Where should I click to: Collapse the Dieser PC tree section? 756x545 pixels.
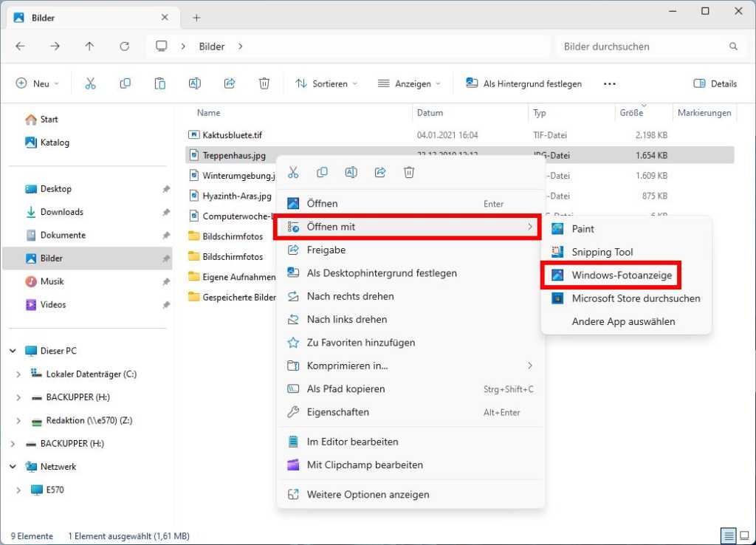tap(12, 350)
